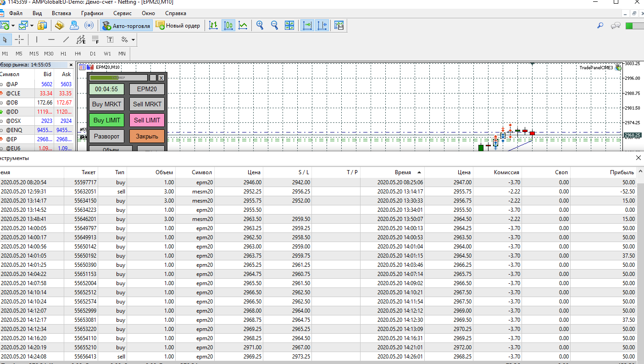Expand the new chart dropdown arrow
This screenshot has height=364, width=644.
13,26
